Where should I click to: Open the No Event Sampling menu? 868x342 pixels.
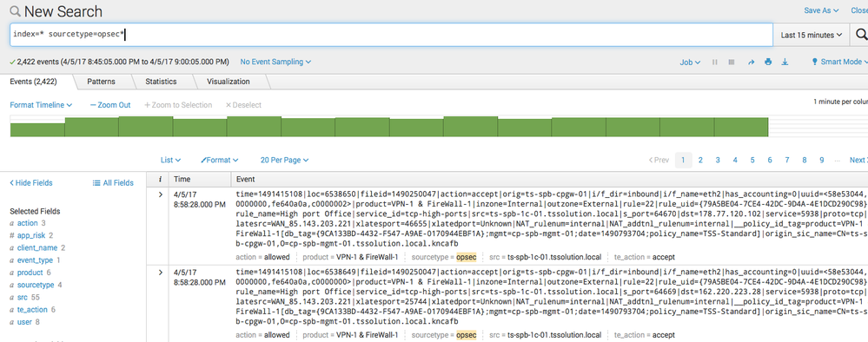point(275,62)
